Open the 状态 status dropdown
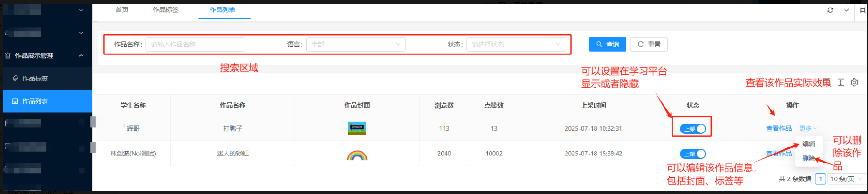The image size is (868, 194). pos(515,44)
